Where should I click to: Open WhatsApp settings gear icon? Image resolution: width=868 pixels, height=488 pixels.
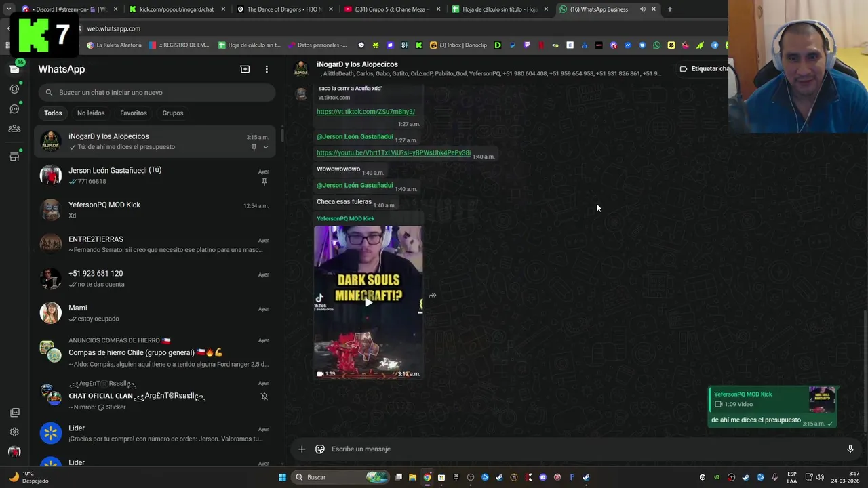pyautogui.click(x=14, y=432)
